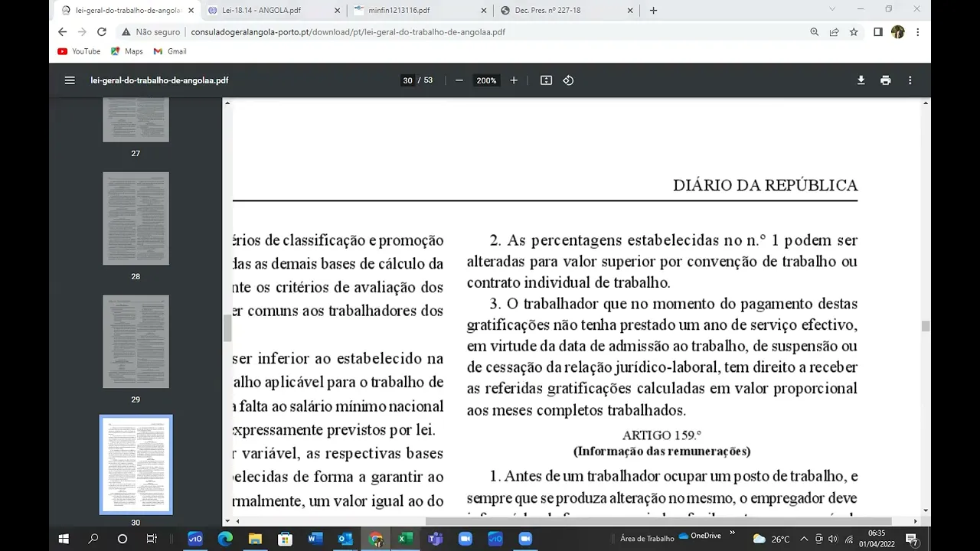Viewport: 980px width, 551px height.
Task: Close the Dec. Pres. nº 227-18 tab
Action: coord(630,11)
